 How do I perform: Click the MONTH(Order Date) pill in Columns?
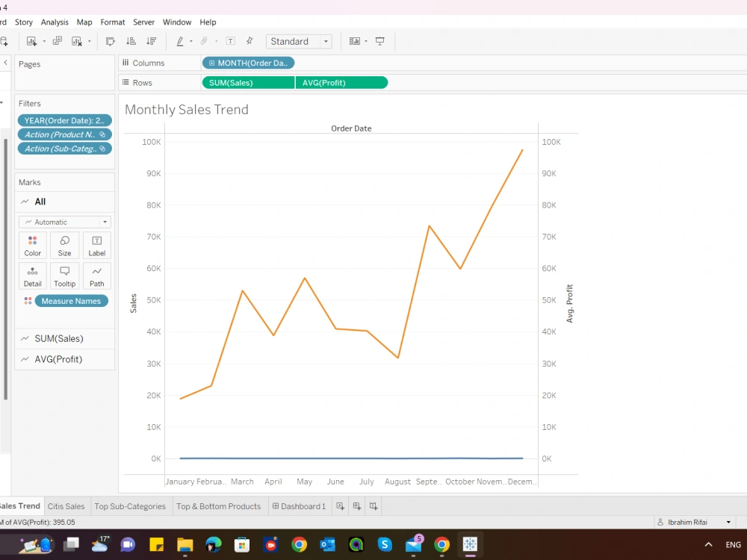[x=248, y=63]
